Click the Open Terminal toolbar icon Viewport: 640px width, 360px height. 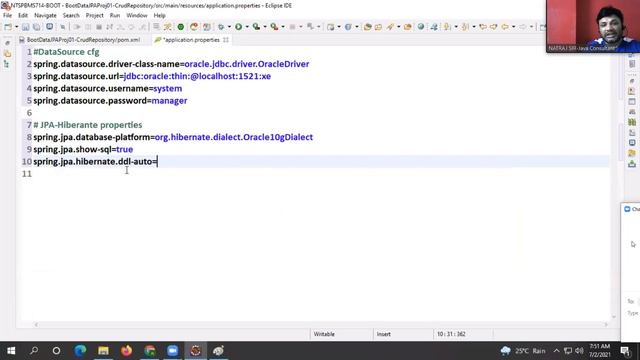(x=49, y=27)
